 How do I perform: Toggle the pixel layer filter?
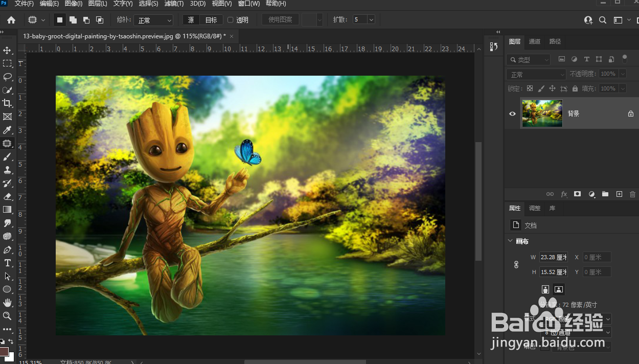click(561, 59)
